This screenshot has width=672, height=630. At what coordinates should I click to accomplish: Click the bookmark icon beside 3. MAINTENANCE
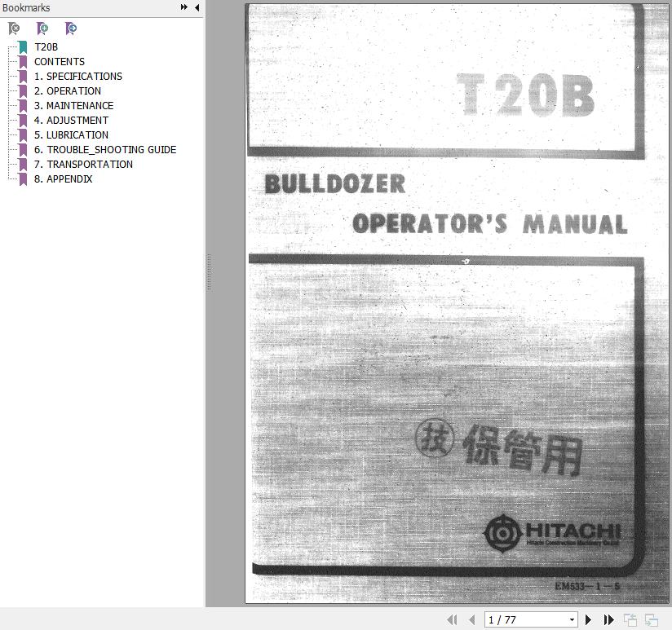pyautogui.click(x=23, y=105)
